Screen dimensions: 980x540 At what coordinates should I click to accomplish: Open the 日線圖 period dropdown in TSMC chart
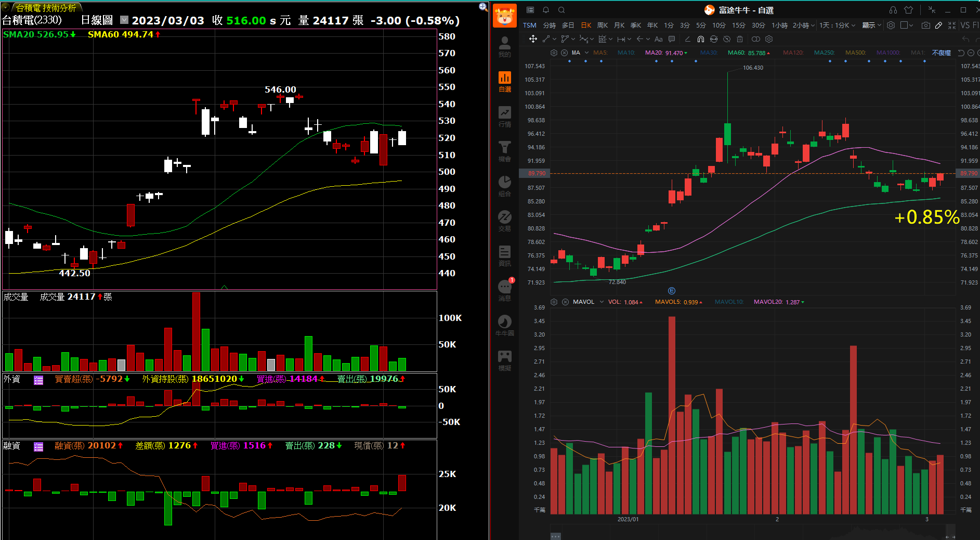[x=124, y=20]
